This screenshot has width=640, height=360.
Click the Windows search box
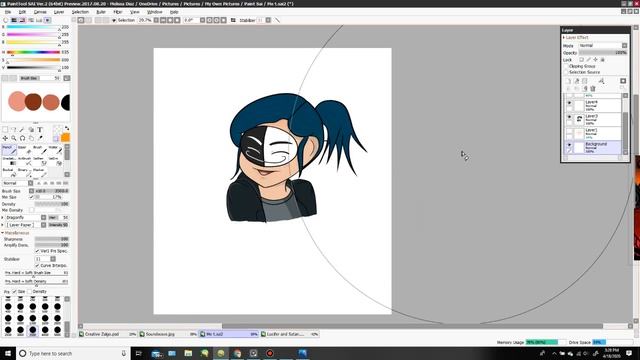73,353
